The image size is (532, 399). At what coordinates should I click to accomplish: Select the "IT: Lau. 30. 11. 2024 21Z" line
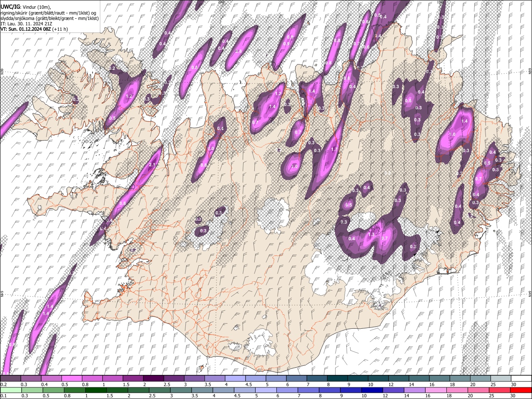click(26, 24)
